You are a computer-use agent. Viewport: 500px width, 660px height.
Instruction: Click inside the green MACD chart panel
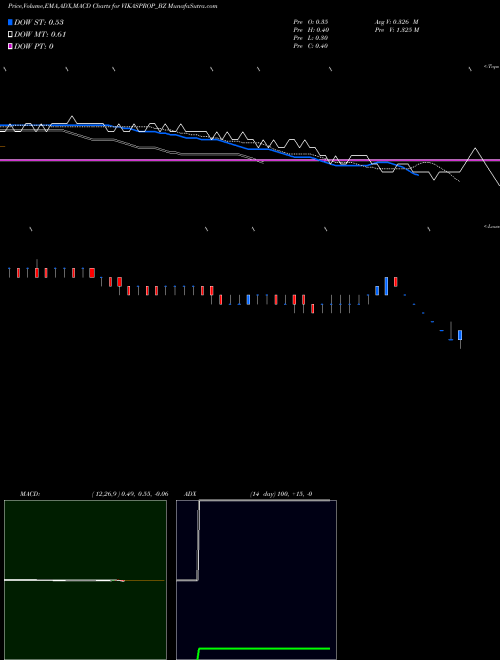tap(85, 580)
